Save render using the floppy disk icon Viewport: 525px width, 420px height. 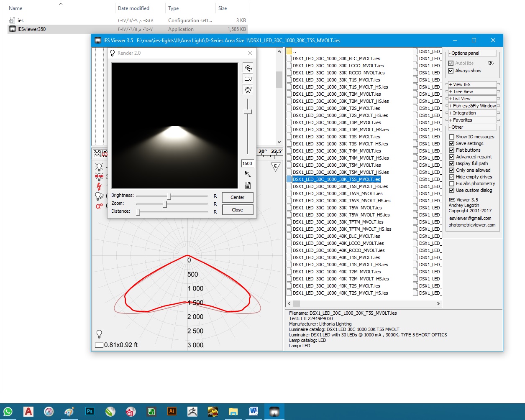point(248,185)
